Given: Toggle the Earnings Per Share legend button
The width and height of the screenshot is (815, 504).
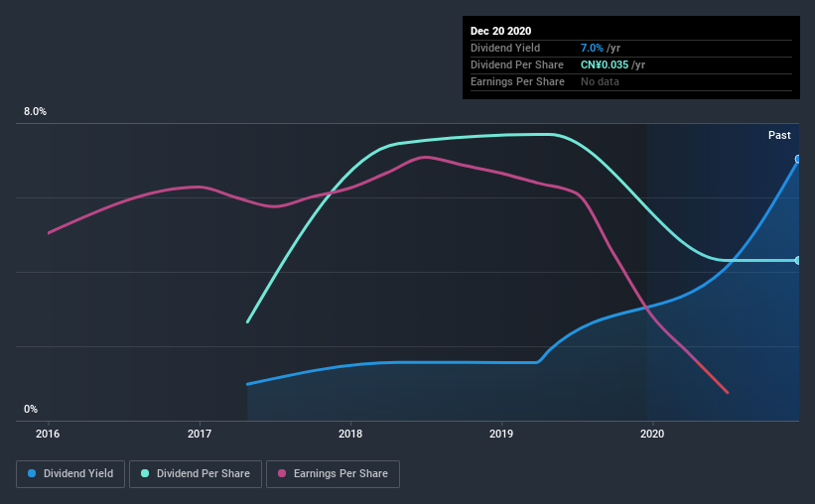Looking at the screenshot, I should (x=333, y=474).
